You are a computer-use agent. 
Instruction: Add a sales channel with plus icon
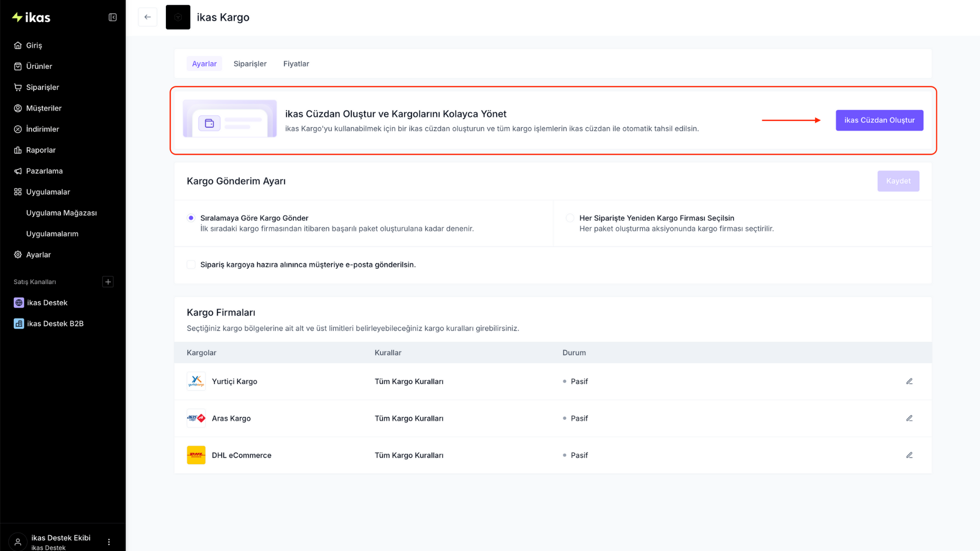coord(108,282)
